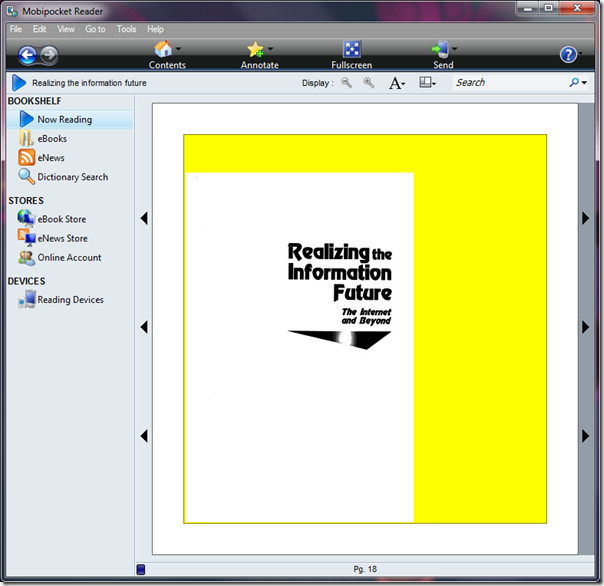This screenshot has width=604, height=586.
Task: Expand the font size dropdown
Action: click(x=397, y=83)
